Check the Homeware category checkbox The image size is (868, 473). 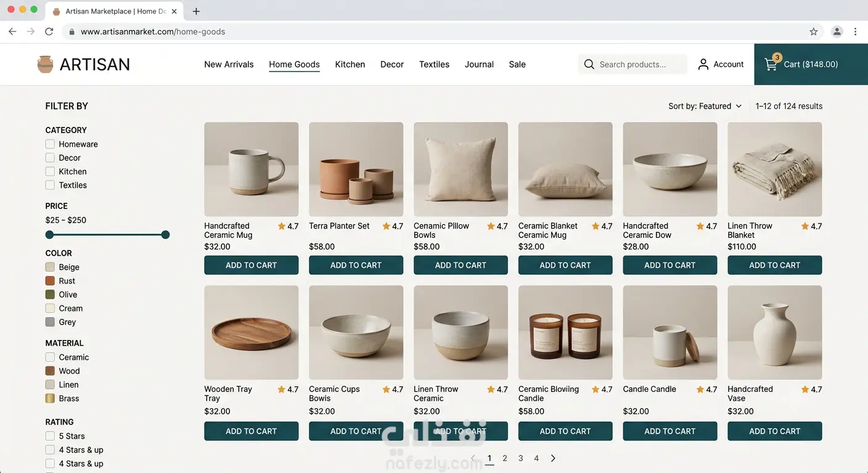(50, 144)
